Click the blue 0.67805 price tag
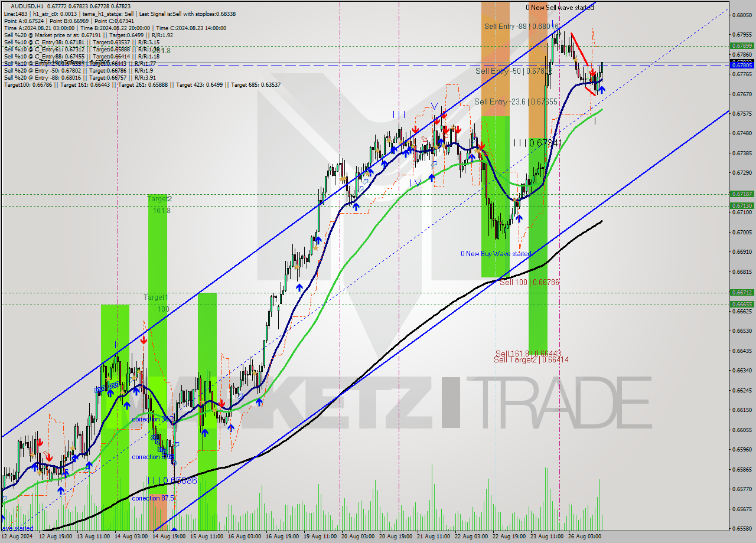 [x=742, y=66]
